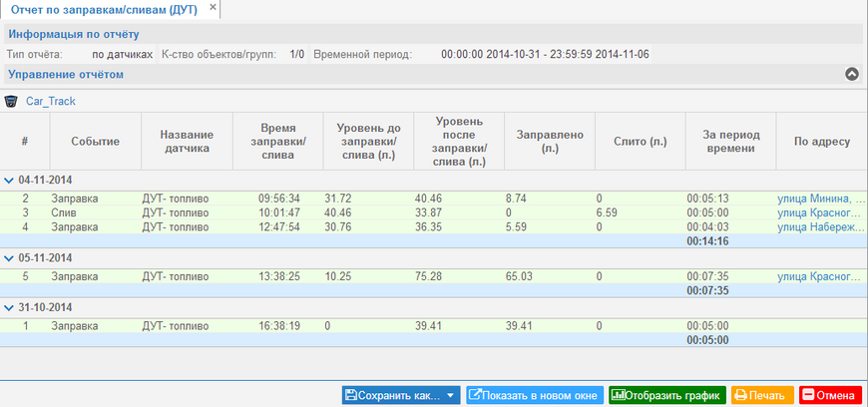868x407 pixels.
Task: Click the Заправлено (л.) column header
Action: tap(550, 142)
